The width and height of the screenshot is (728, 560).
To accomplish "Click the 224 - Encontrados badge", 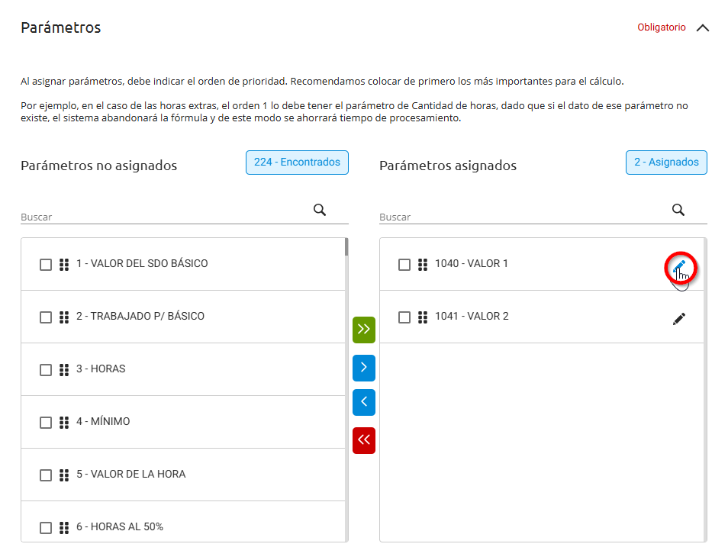I will [297, 163].
